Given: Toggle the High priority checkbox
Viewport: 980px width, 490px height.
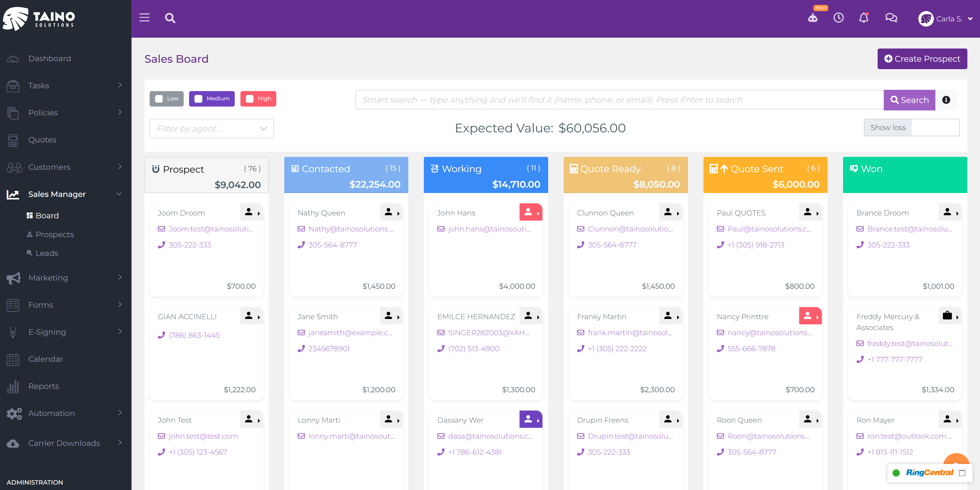Looking at the screenshot, I should click(249, 99).
